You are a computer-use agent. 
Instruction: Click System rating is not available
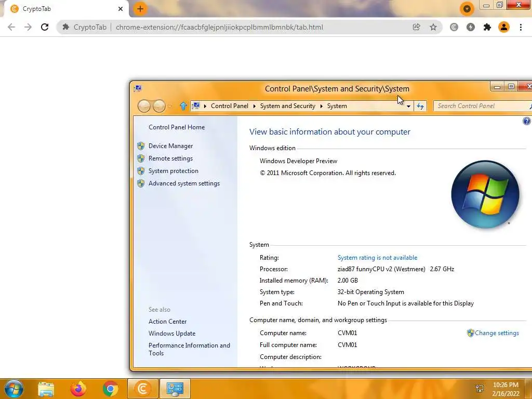pos(377,258)
